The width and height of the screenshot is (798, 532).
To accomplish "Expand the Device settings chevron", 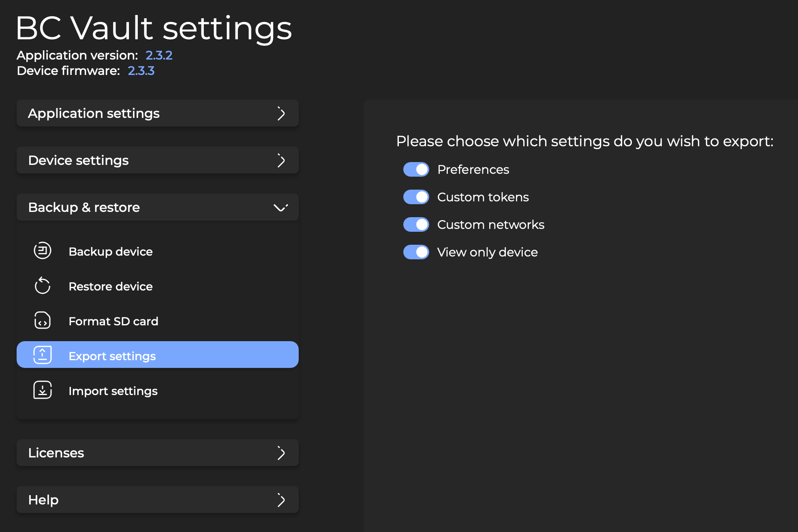I will pyautogui.click(x=280, y=160).
